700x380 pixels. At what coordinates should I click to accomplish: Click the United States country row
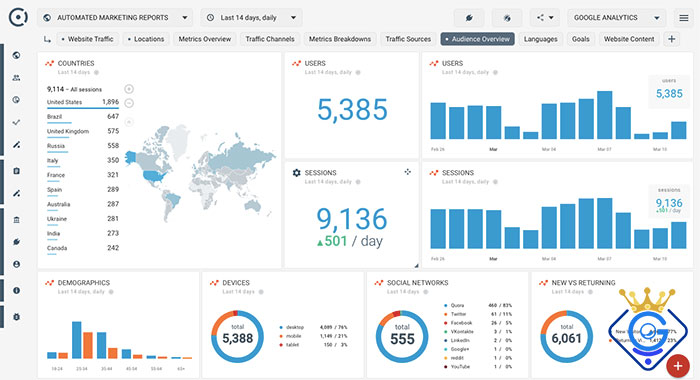tap(83, 102)
